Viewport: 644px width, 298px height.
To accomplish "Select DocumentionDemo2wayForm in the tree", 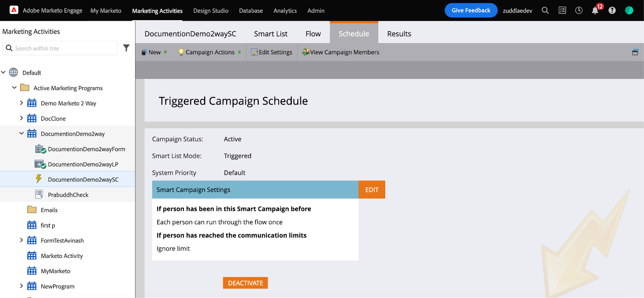I will [87, 149].
